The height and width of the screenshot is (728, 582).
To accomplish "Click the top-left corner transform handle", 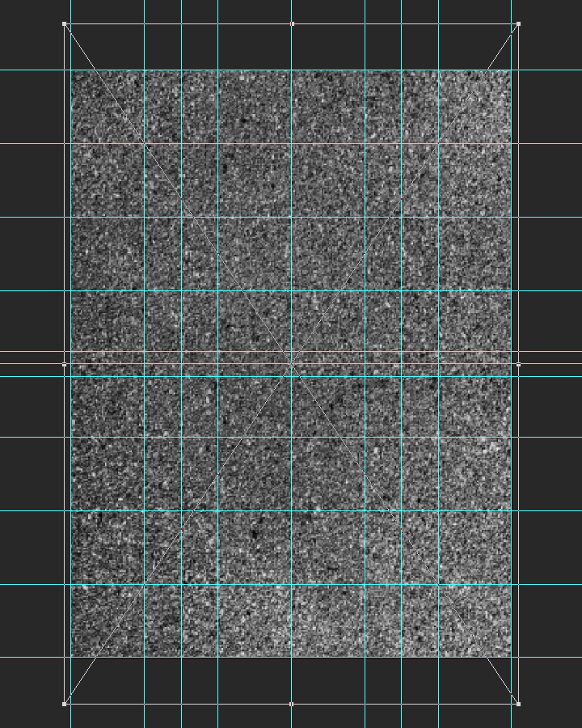I will click(64, 23).
